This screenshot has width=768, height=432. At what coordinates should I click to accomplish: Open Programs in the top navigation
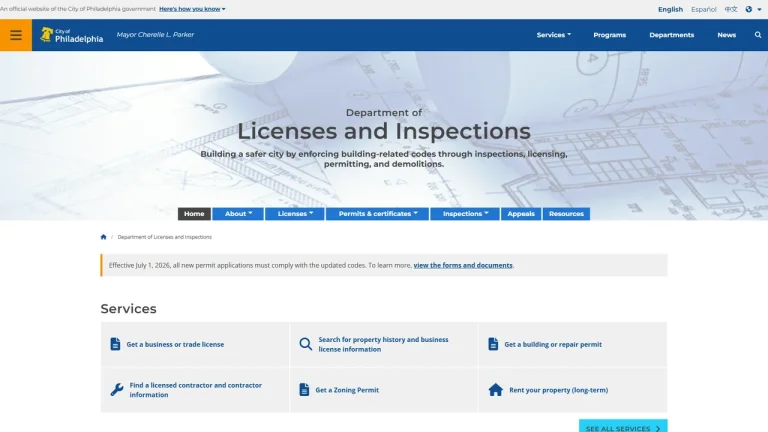(609, 35)
